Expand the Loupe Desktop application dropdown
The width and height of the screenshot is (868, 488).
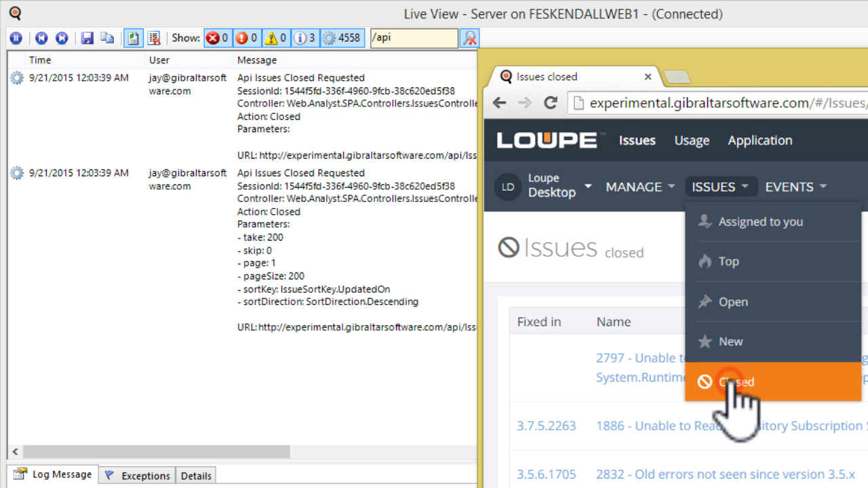pos(588,186)
